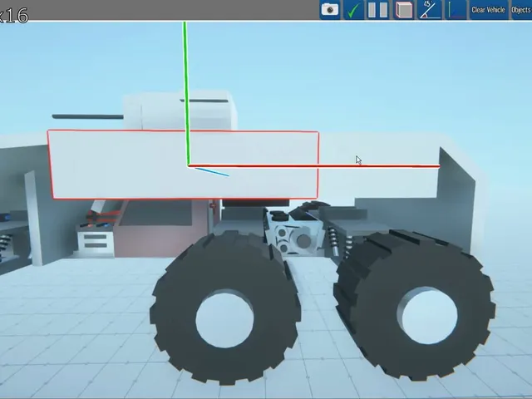Click the red horizontal axis handle
Screen dimensions: 532x399
pyautogui.click(x=314, y=166)
